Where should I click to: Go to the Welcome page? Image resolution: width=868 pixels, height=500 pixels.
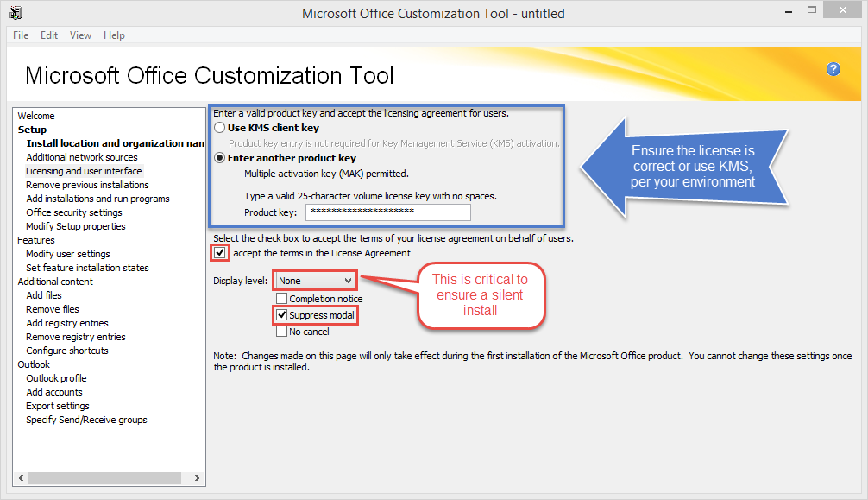36,116
